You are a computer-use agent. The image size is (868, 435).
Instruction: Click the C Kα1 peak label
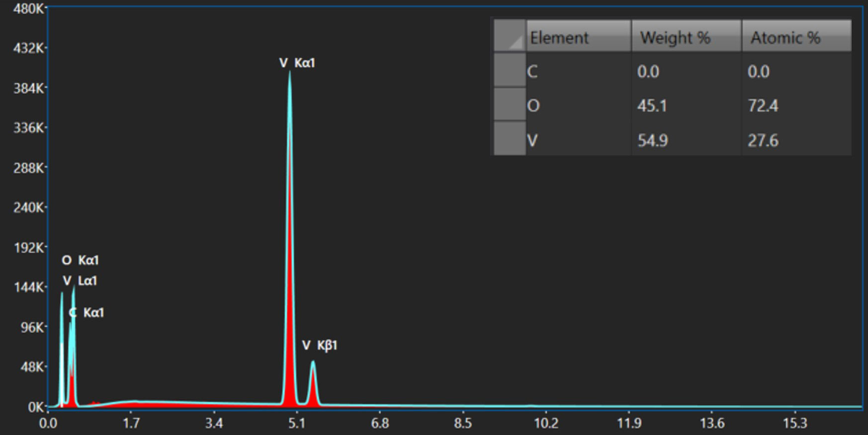coord(87,313)
